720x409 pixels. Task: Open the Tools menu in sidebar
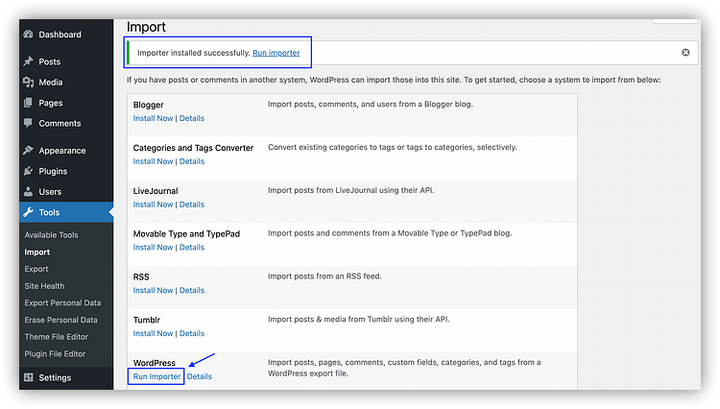50,212
